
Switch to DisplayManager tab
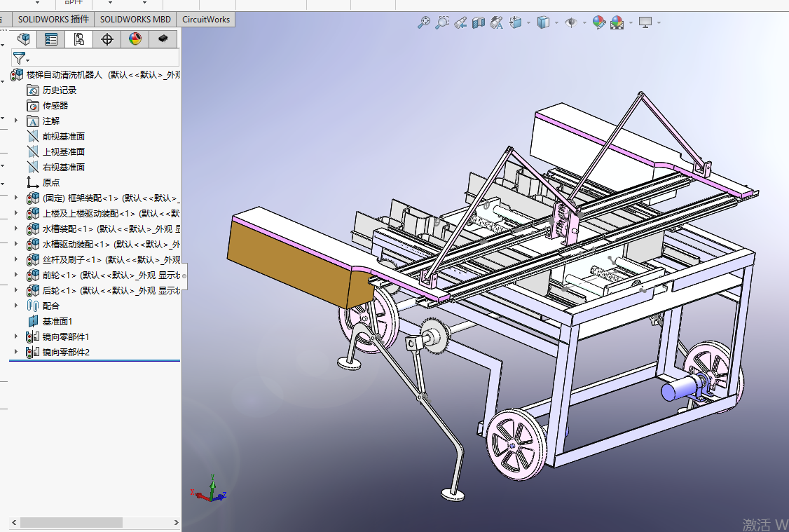(x=135, y=39)
